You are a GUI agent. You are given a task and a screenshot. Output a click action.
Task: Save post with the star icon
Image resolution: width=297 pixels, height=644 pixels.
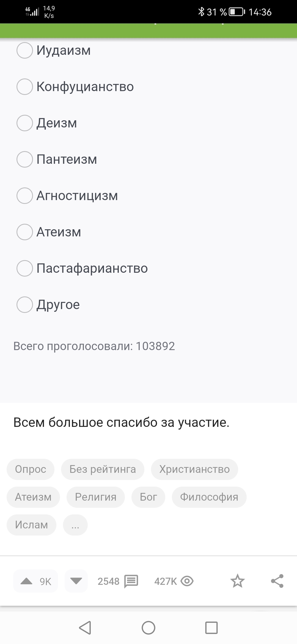coord(237,581)
